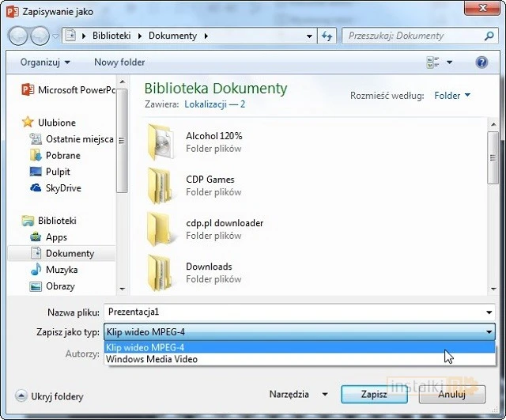The image size is (506, 420).
Task: Select the Alcohol 120% folder icon
Action: [x=160, y=142]
